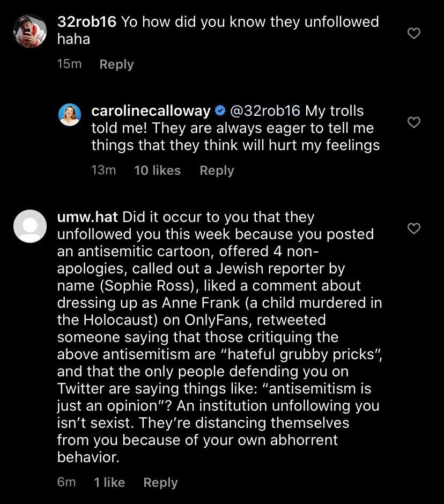Select the username carolinecalloway

[152, 111]
